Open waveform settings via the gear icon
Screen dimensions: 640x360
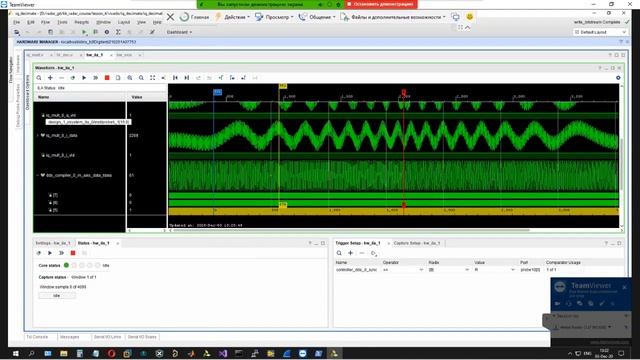tap(618, 78)
